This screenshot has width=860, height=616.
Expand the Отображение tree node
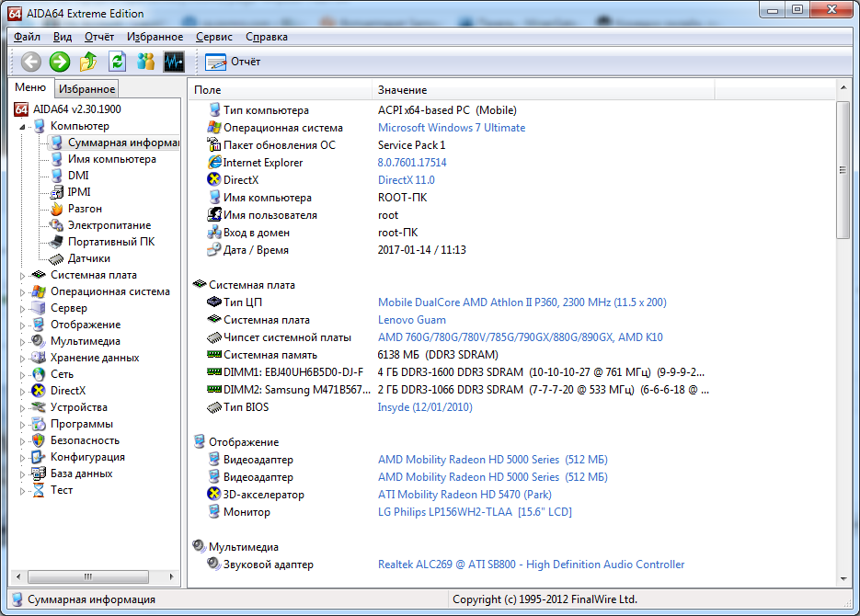click(x=22, y=325)
